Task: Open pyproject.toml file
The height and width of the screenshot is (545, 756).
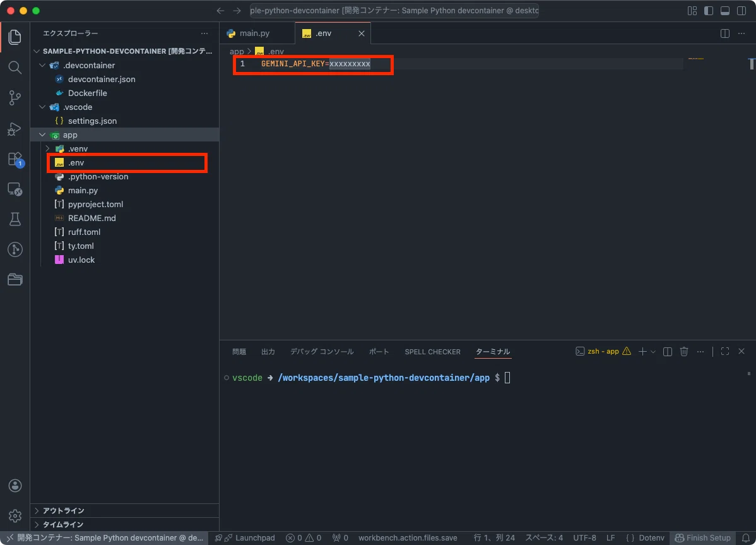Action: click(95, 205)
